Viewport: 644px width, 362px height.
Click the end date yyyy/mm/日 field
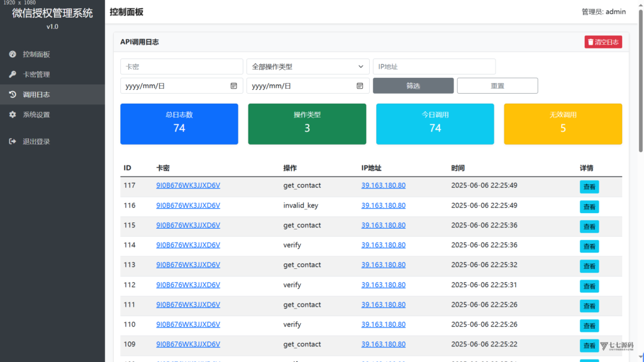pos(308,85)
